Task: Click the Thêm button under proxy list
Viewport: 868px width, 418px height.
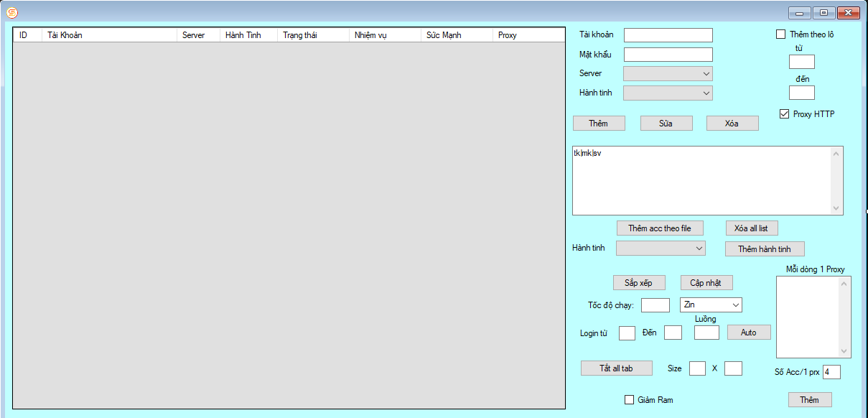Action: (810, 400)
